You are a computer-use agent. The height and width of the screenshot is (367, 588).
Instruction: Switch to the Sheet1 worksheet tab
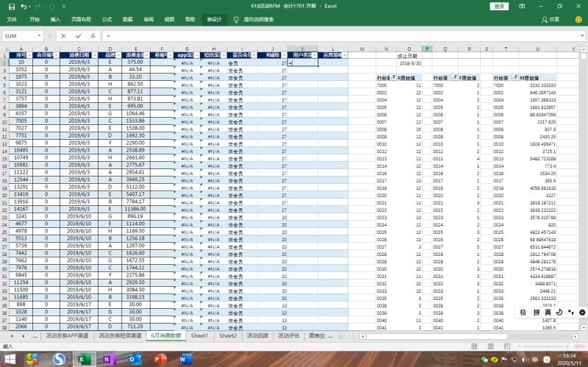[x=199, y=335]
